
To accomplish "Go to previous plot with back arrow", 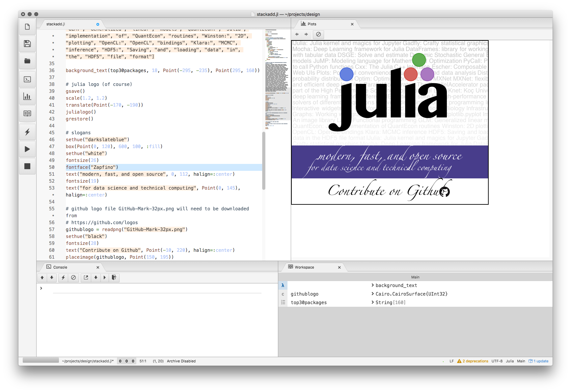I will (x=297, y=34).
